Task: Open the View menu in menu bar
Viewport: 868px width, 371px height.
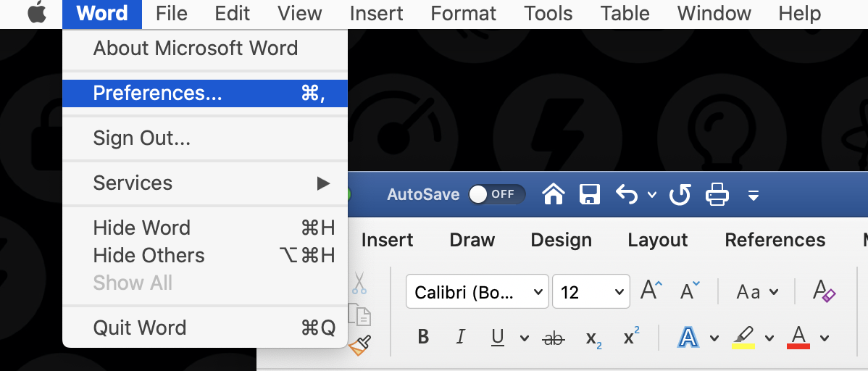Action: point(299,13)
